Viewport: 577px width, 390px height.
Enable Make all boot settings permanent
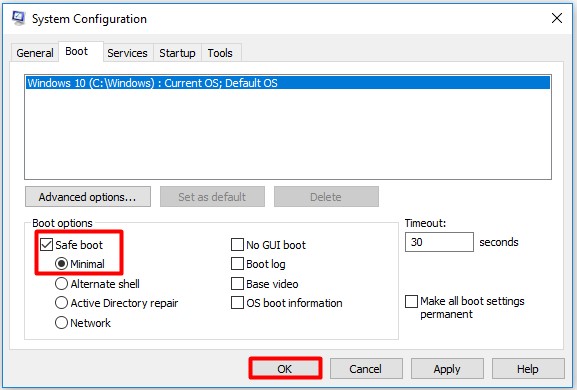tap(411, 301)
